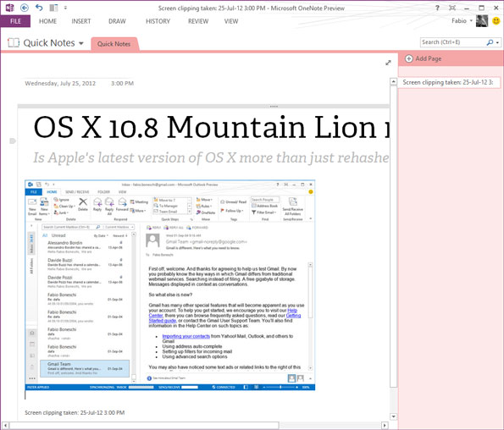The width and height of the screenshot is (504, 430).
Task: Click the Is Apple's latest version subtitle
Action: 211,157
